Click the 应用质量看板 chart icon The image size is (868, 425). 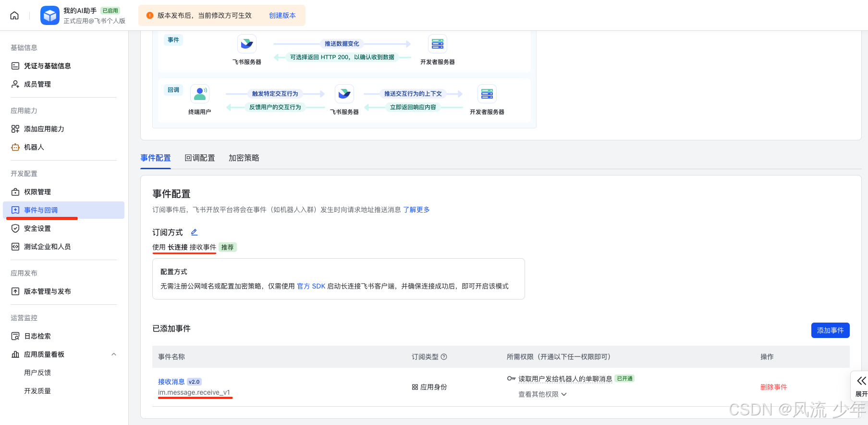(15, 354)
